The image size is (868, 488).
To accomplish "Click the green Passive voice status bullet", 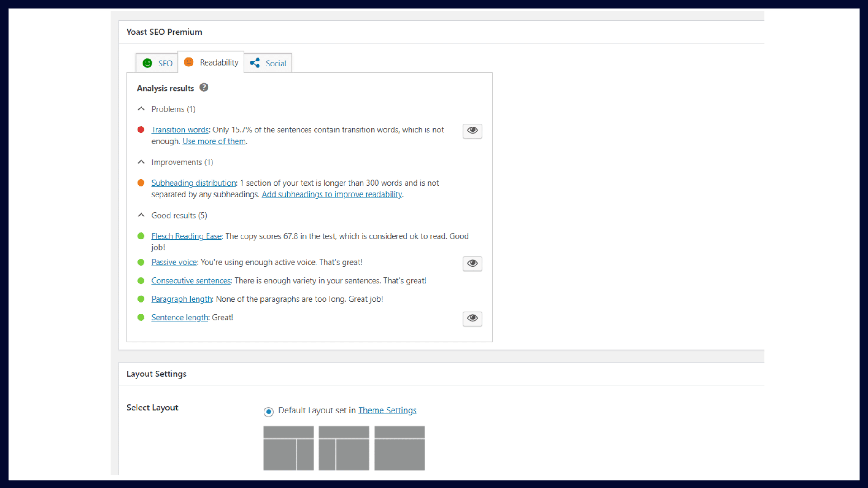I will [141, 263].
